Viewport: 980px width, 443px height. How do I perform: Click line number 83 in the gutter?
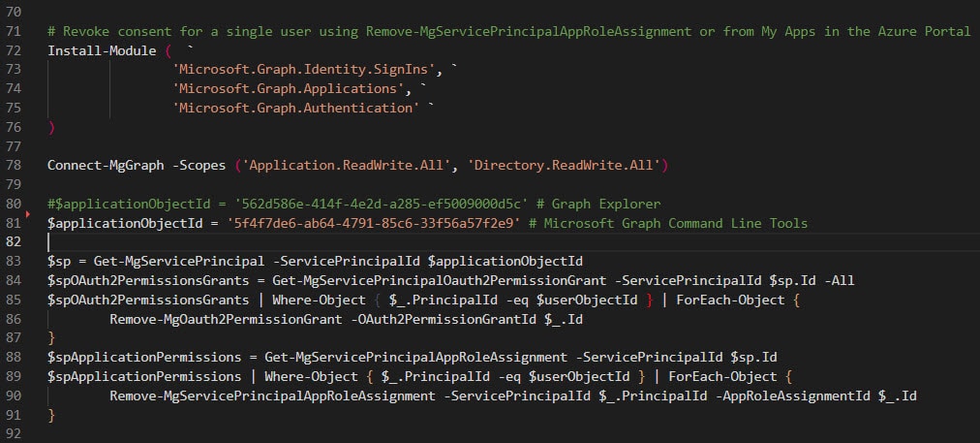coord(14,261)
